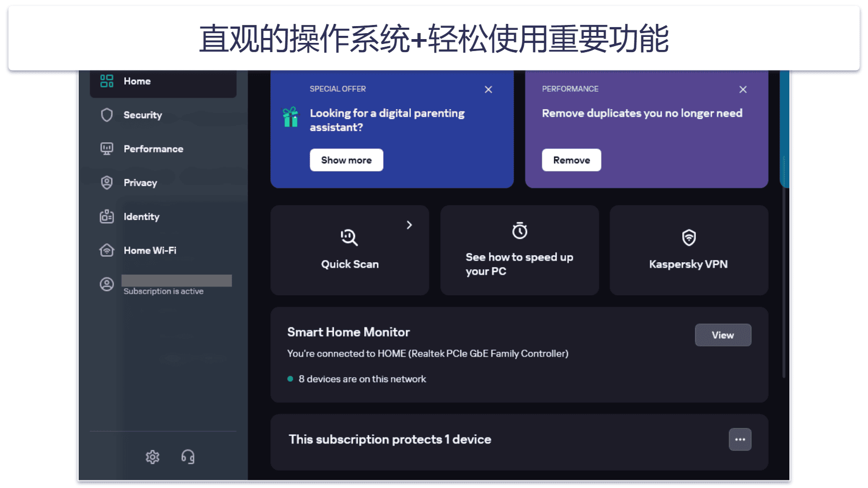Open the Kaspersky VPN tile

pos(689,250)
